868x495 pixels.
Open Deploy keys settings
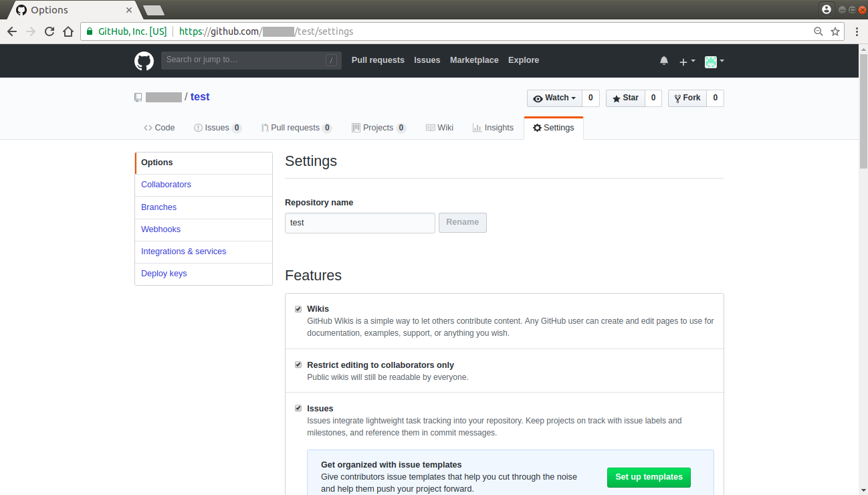point(203,274)
